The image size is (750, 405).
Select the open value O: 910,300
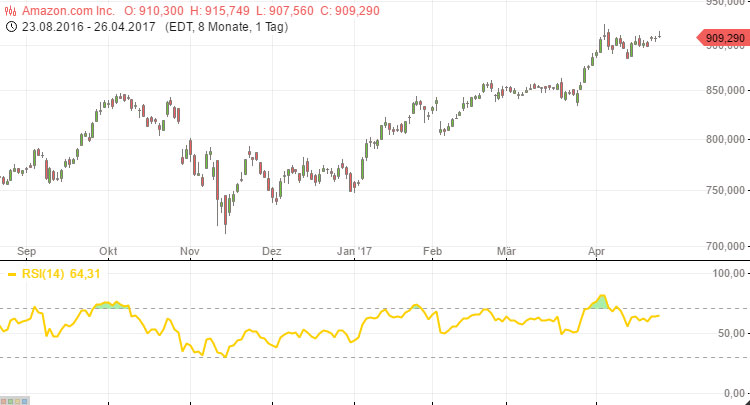[154, 11]
